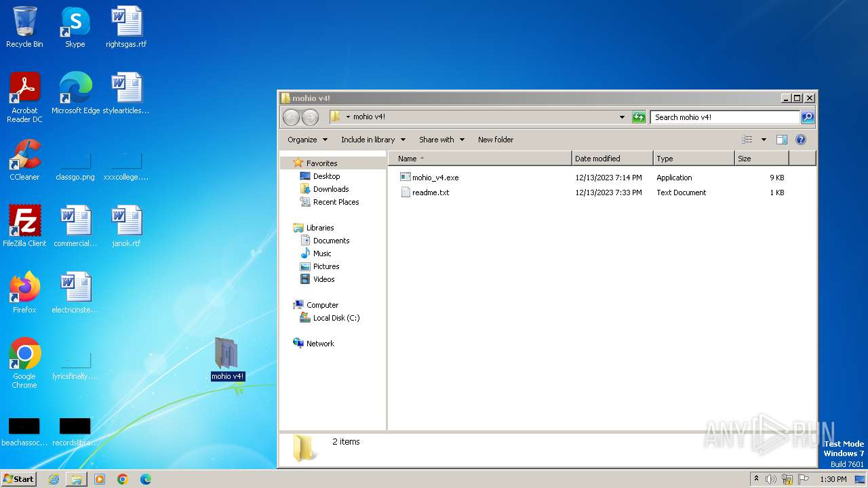Select the mohio v4! desktop folder
The width and height of the screenshot is (868, 488).
(x=227, y=359)
